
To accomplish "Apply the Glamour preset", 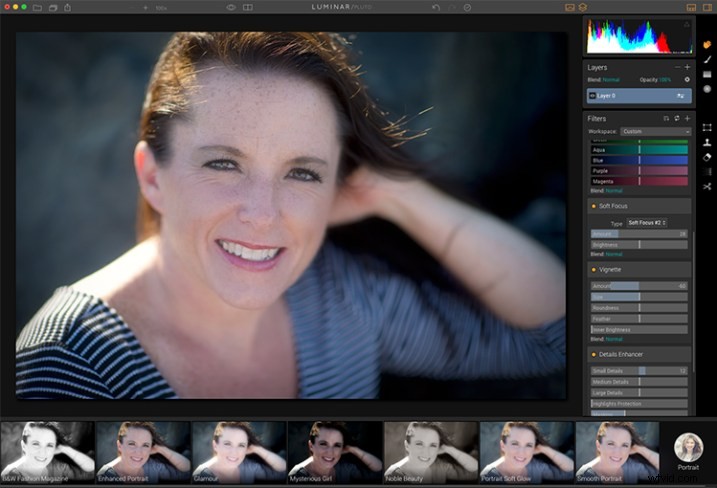I will tap(239, 452).
